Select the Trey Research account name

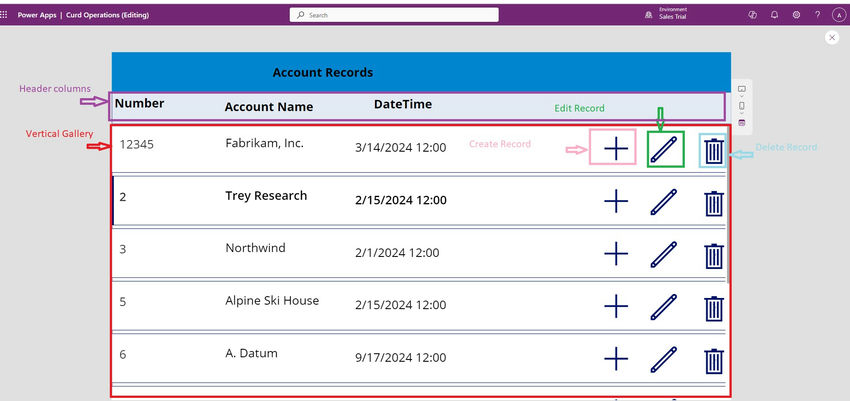pyautogui.click(x=266, y=196)
